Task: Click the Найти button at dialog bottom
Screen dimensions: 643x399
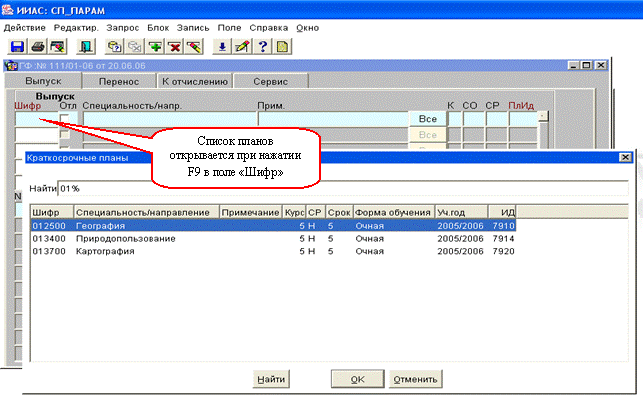Action: [x=271, y=379]
